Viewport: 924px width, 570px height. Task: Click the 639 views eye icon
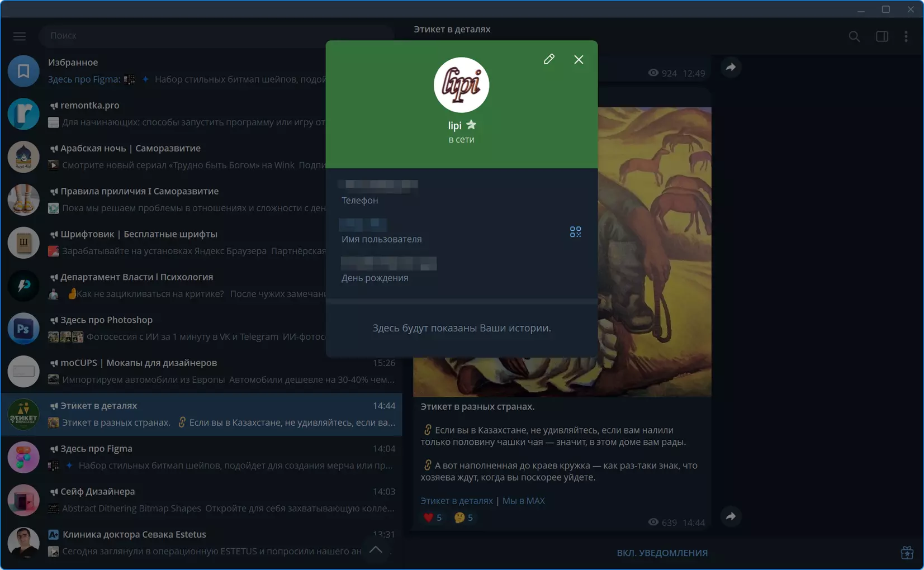pos(653,522)
